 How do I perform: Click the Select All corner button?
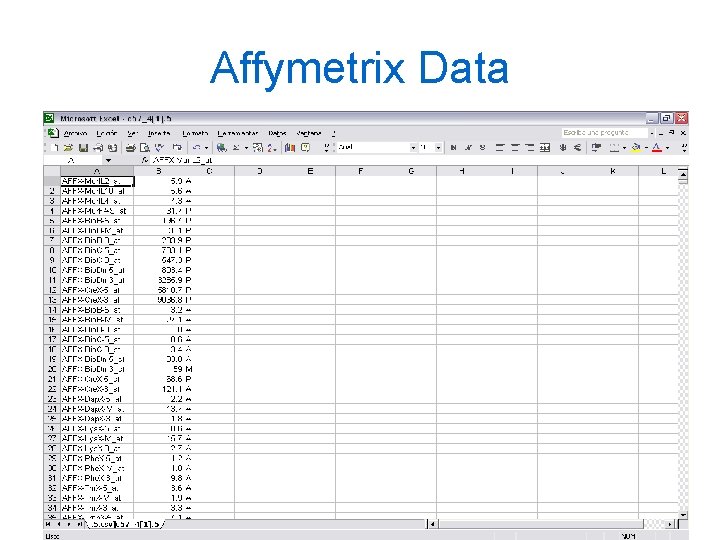pyautogui.click(x=52, y=171)
